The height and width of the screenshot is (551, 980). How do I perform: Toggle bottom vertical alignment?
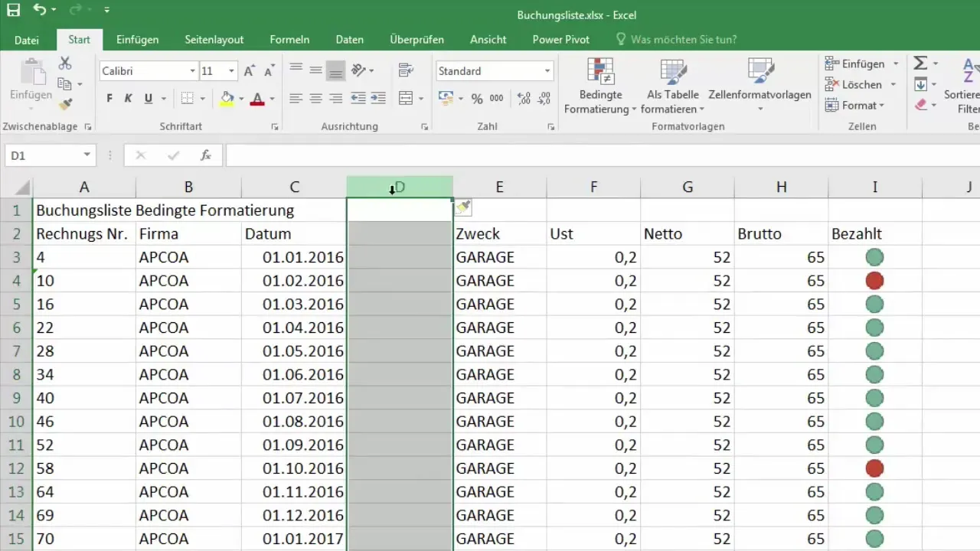point(335,70)
